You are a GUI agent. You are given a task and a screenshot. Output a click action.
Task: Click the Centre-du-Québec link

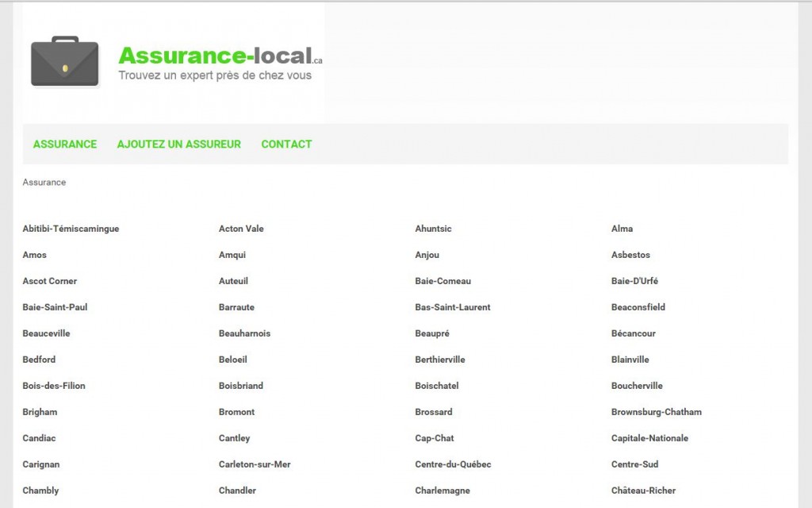(453, 464)
